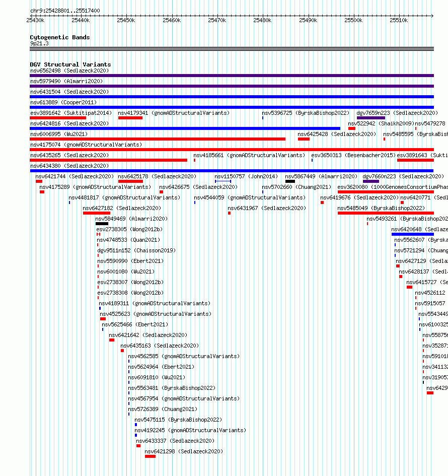
Task: Select nsv4175289 (gnomADStructuralVariants) label
Action: (95, 187)
